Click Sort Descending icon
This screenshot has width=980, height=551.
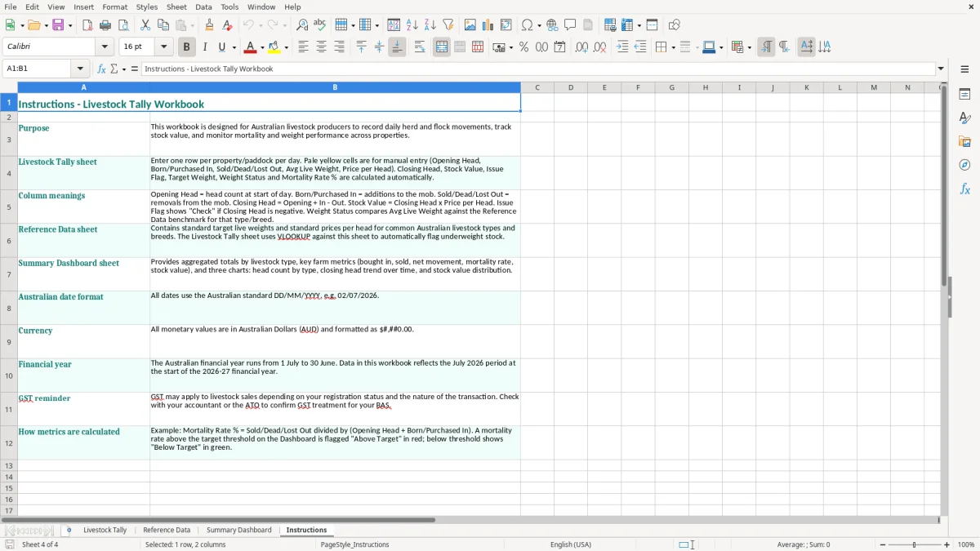(430, 25)
